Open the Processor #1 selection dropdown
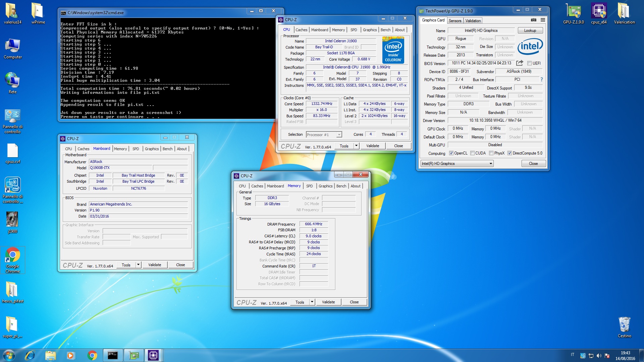 [324, 135]
